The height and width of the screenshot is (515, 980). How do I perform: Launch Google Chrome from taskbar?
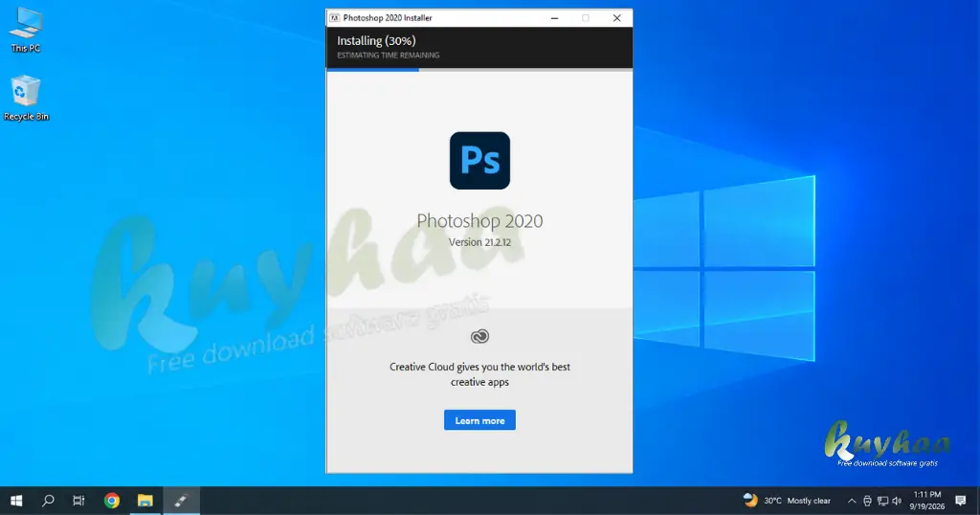tap(112, 501)
